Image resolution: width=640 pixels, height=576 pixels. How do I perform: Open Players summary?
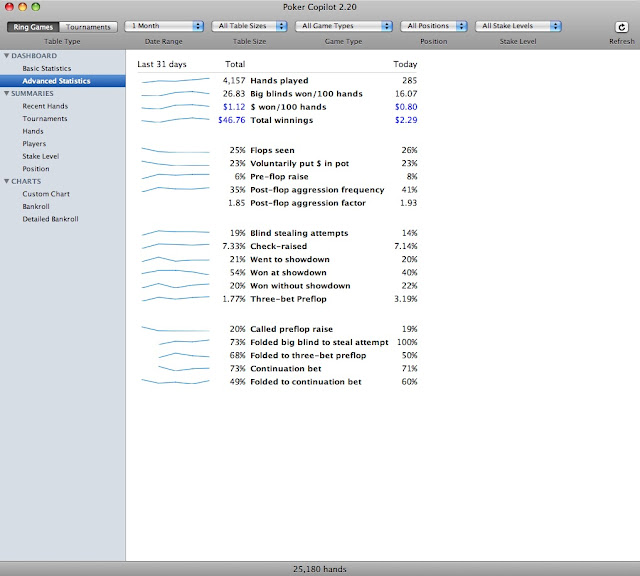(34, 144)
